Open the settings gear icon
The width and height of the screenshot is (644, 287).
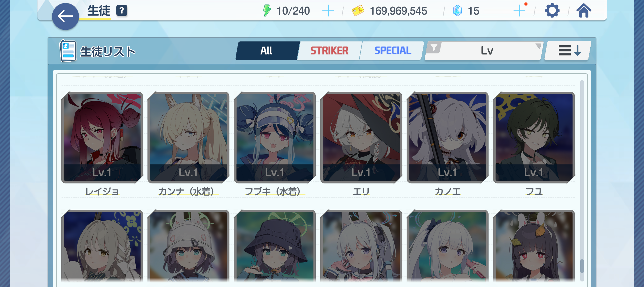[x=552, y=11]
